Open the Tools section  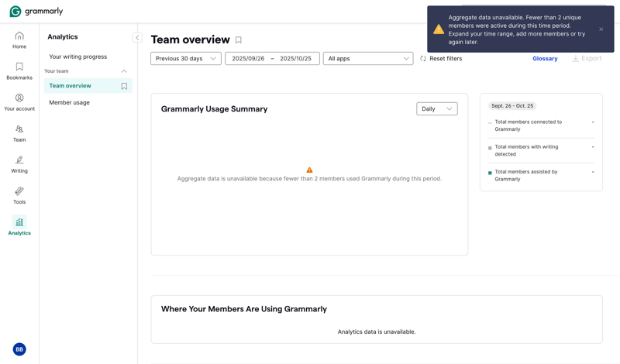pos(19,196)
